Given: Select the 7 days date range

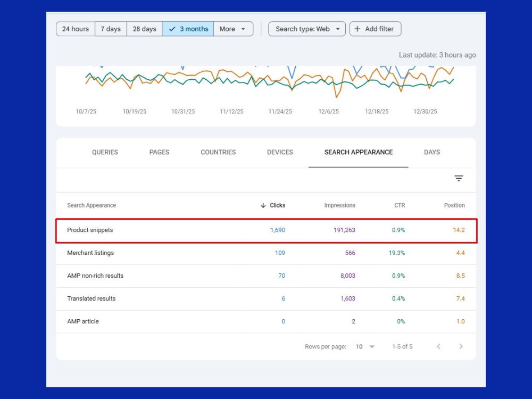Looking at the screenshot, I should [x=111, y=29].
